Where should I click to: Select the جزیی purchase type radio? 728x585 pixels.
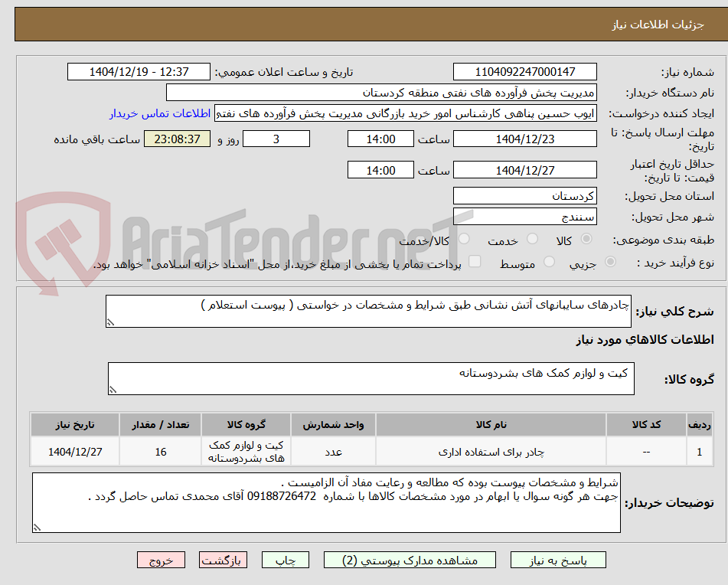(611, 262)
